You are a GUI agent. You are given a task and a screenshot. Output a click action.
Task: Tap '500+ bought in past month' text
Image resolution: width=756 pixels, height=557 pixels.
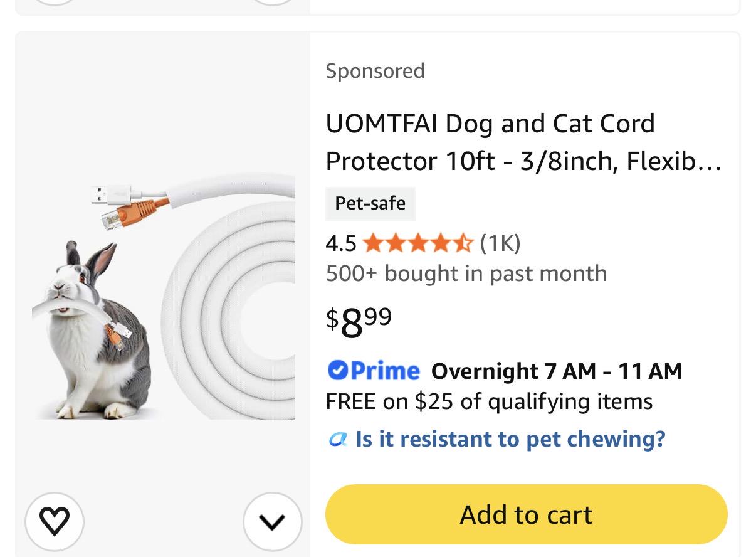[466, 273]
